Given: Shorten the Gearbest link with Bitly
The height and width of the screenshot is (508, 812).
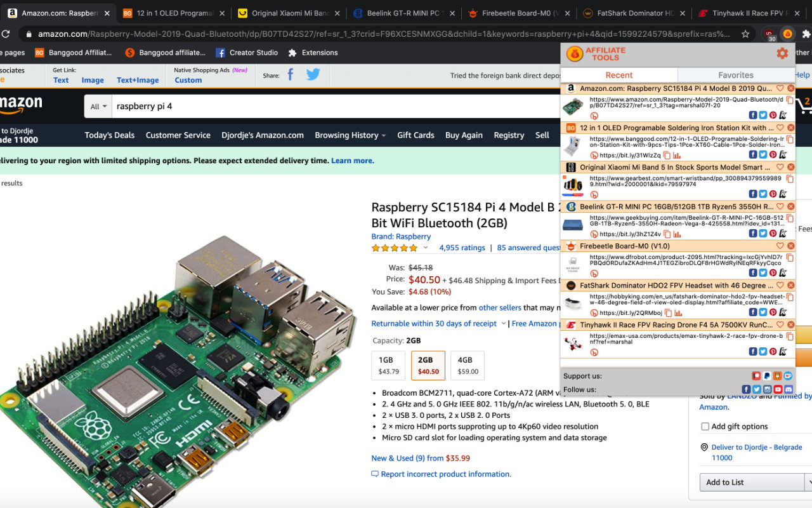Looking at the screenshot, I should [x=594, y=195].
